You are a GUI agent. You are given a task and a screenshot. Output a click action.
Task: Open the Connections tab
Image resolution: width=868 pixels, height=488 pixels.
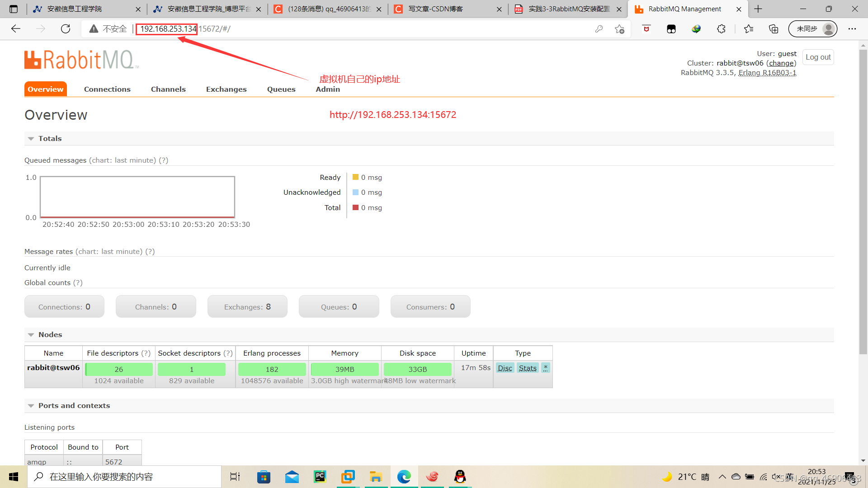coord(107,89)
